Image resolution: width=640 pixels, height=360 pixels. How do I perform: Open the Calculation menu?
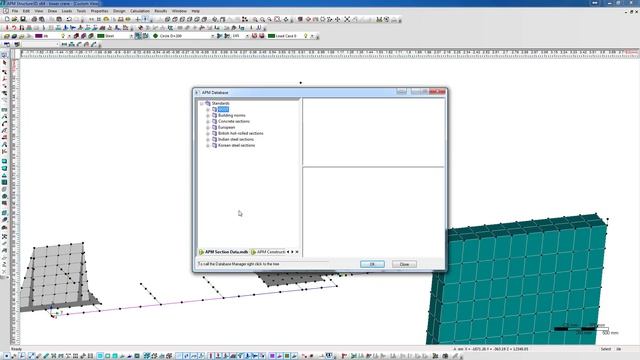tap(140, 11)
